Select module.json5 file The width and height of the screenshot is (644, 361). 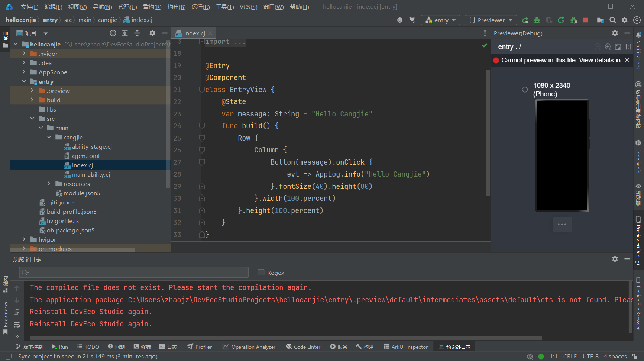click(82, 193)
